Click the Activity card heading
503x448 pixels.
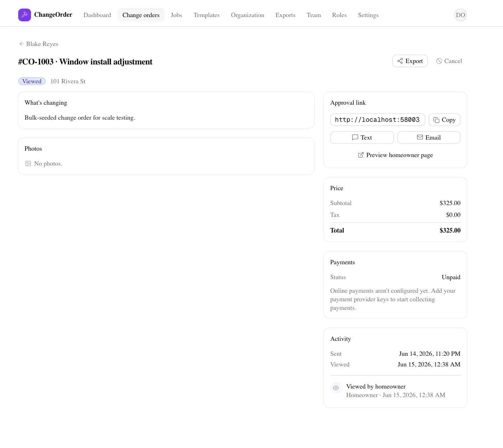[x=341, y=339]
